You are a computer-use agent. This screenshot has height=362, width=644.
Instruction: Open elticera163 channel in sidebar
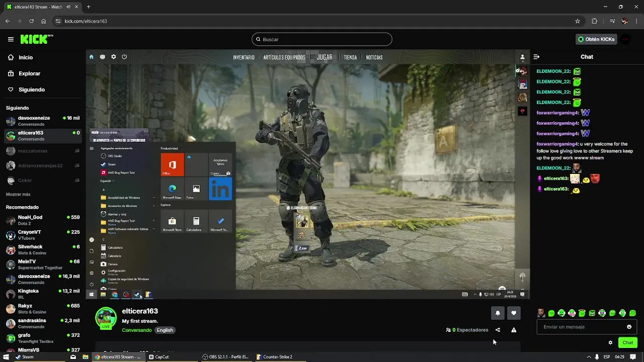coord(43,136)
